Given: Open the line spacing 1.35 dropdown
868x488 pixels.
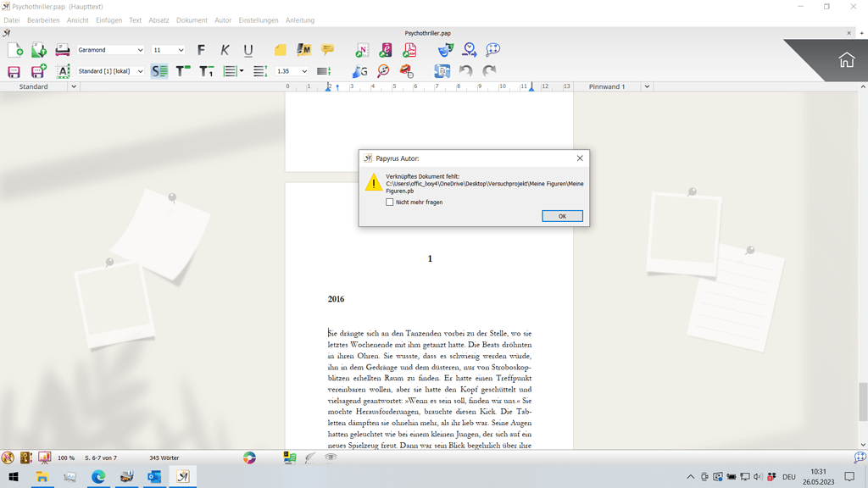Looking at the screenshot, I should 304,71.
